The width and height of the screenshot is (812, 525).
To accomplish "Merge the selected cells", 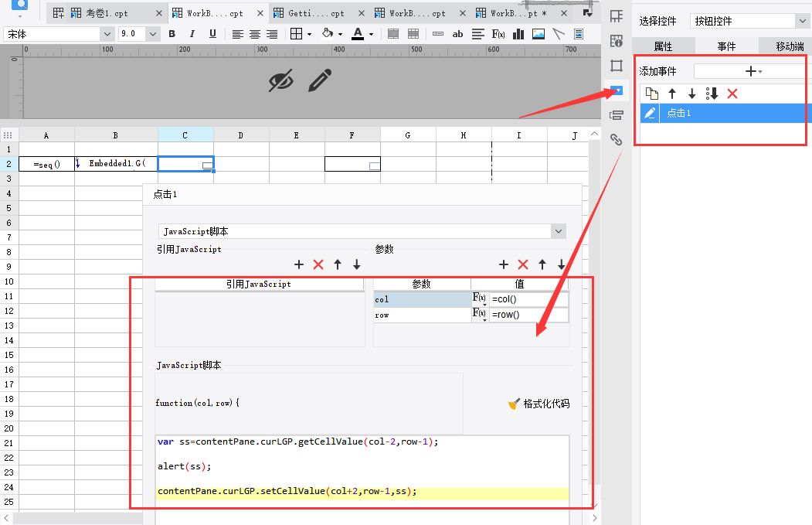I will point(393,34).
